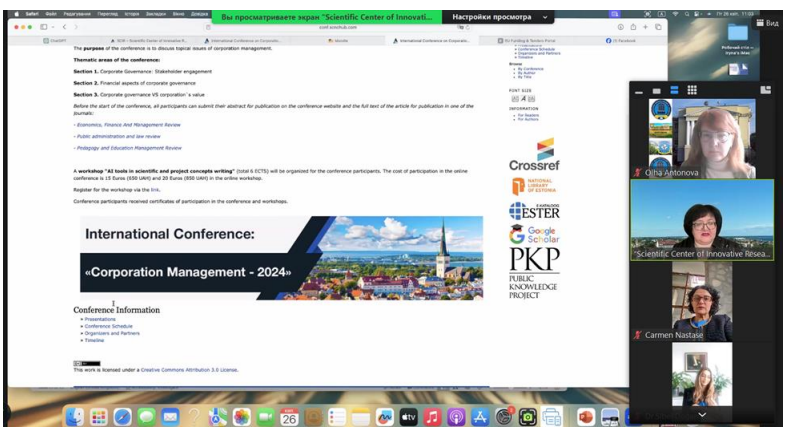Click the Safari sidebar toggle icon
Viewport: 787px width, 428px height.
(x=44, y=27)
